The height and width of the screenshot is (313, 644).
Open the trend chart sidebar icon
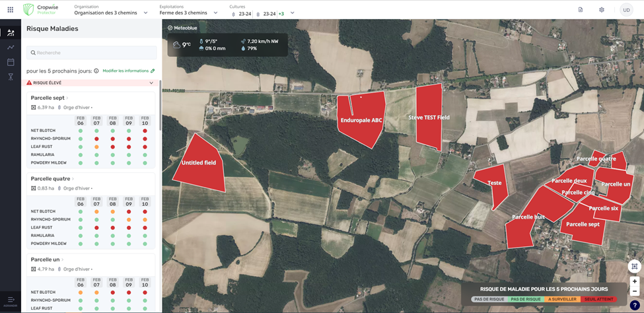11,48
